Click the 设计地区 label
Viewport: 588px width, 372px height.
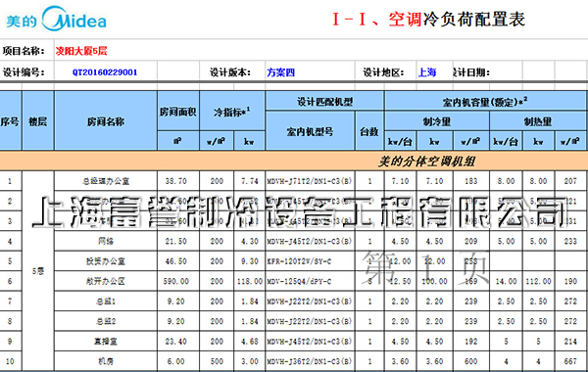(x=383, y=72)
